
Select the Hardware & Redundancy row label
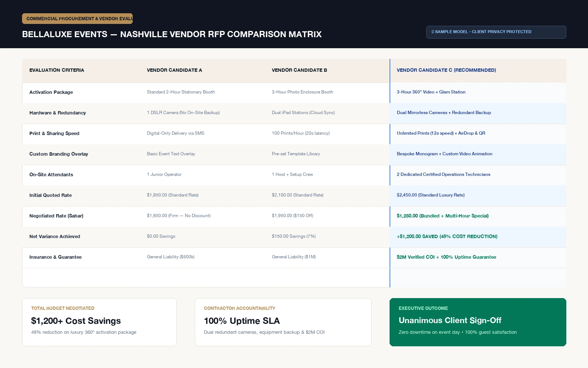click(58, 113)
